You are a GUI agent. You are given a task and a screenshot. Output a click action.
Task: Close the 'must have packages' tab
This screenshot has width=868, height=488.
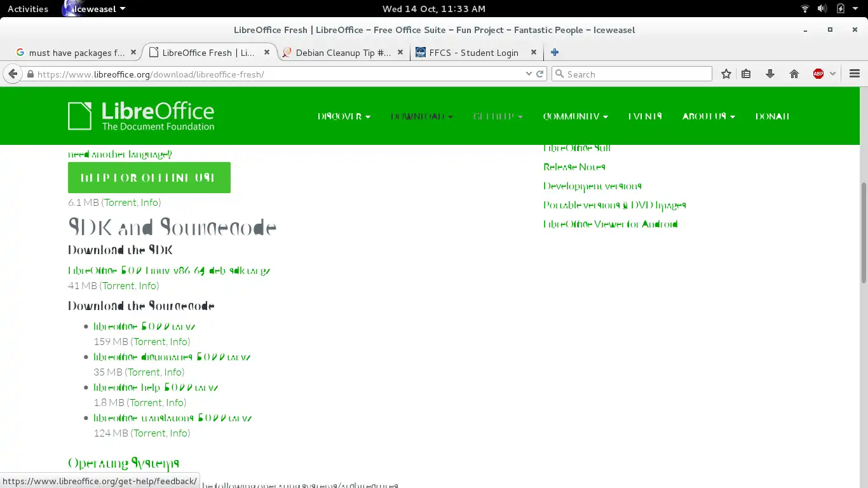(x=133, y=53)
